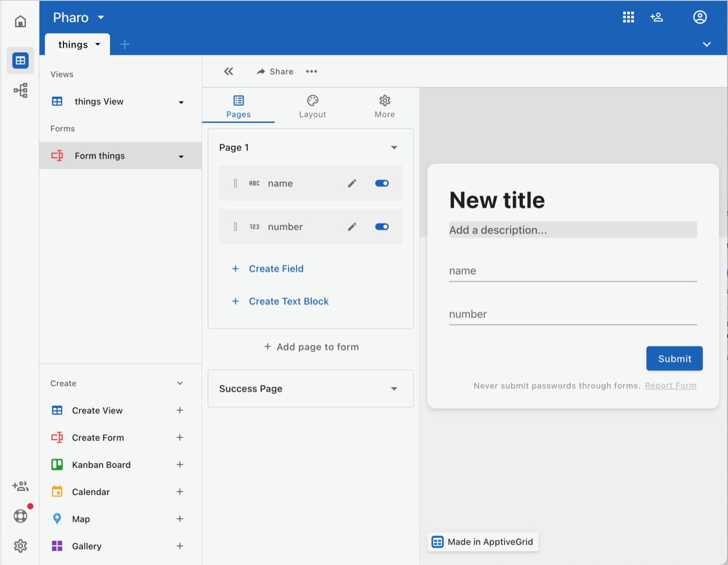Select Form things in the Forms list

click(120, 156)
